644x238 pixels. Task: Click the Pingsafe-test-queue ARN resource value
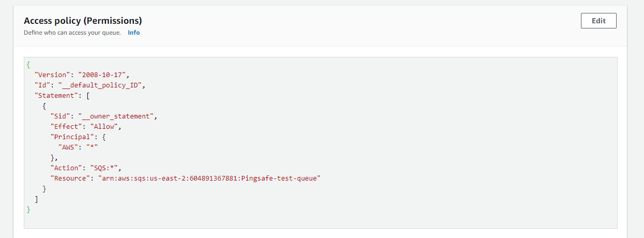click(210, 178)
